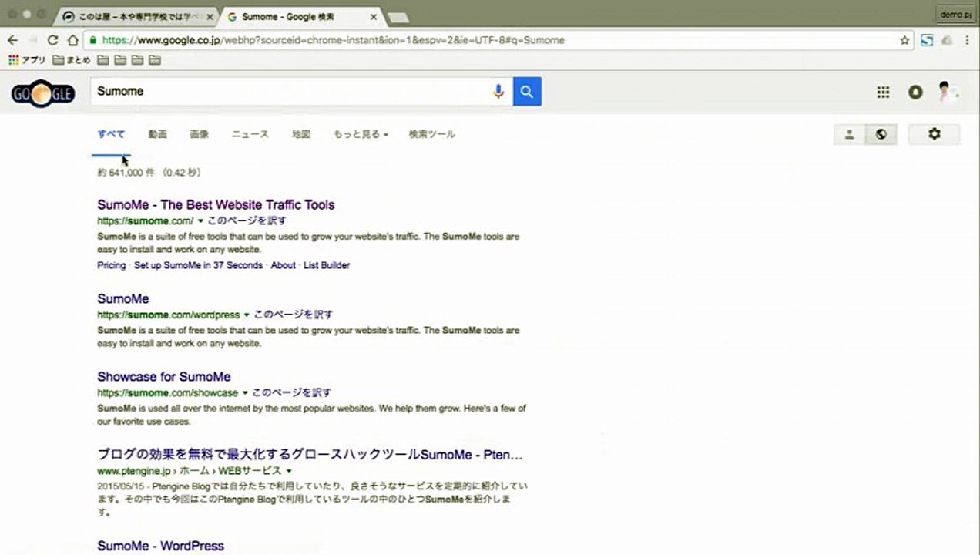The width and height of the screenshot is (980, 555).
Task: Reload the page with the refresh icon
Action: pos(52,40)
